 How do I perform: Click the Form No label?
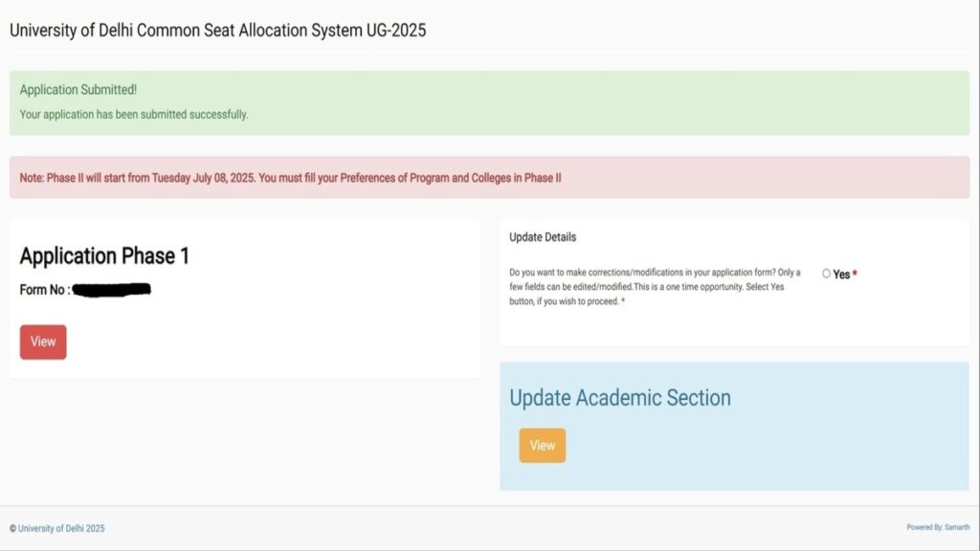44,289
